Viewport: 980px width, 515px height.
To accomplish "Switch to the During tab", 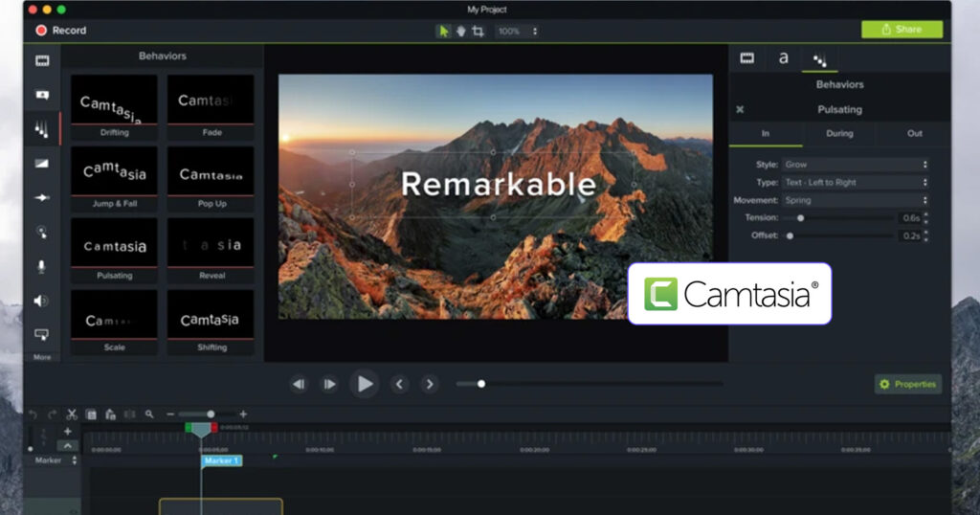I will 839,133.
